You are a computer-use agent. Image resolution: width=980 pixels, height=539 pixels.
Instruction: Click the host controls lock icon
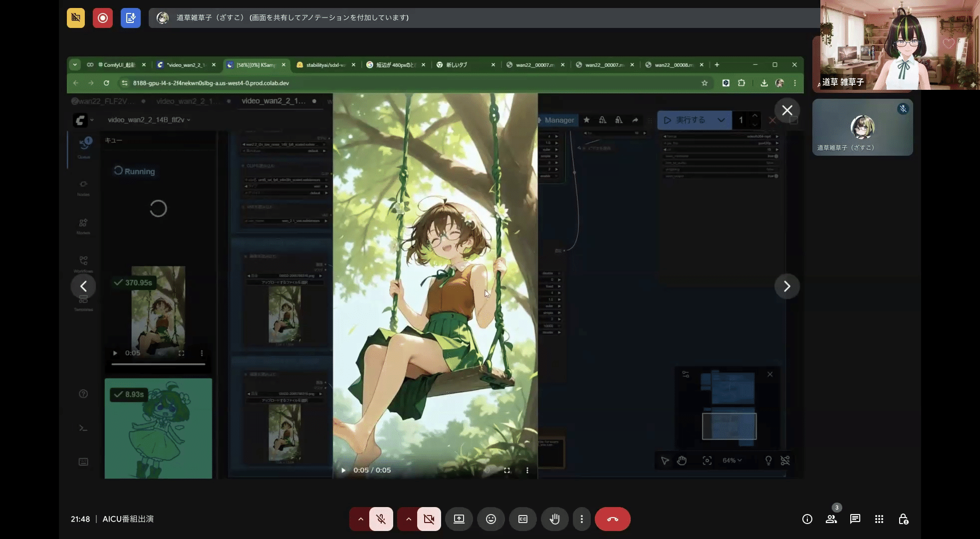[x=903, y=519]
